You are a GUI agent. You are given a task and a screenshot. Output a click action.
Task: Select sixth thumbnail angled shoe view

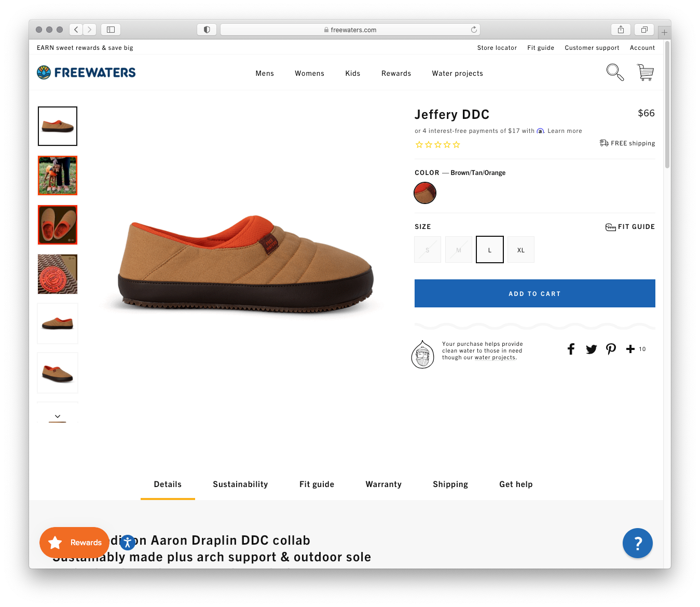58,373
